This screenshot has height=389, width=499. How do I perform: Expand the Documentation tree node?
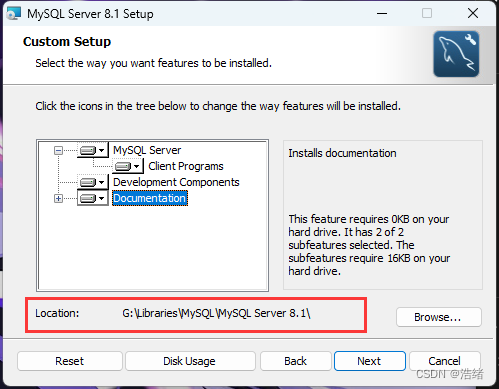(58, 199)
